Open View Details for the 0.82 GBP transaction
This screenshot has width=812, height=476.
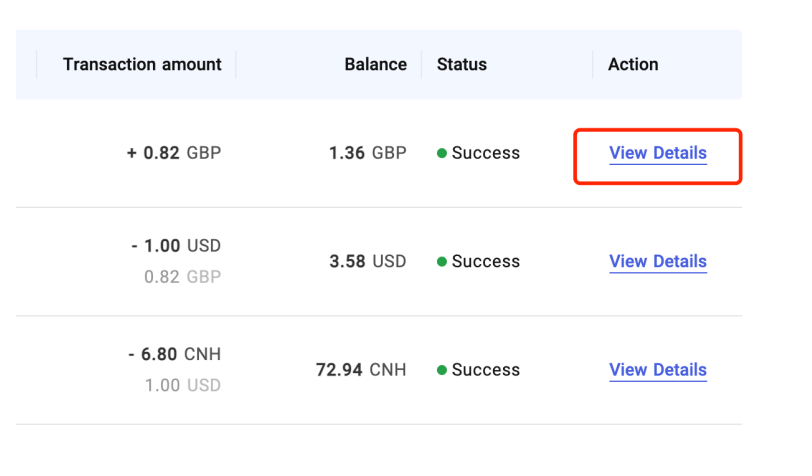click(657, 154)
